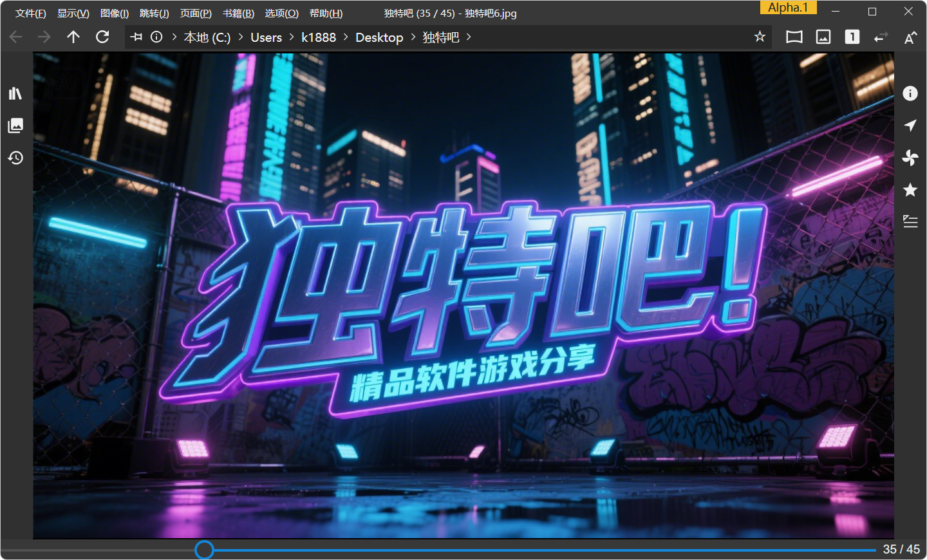The width and height of the screenshot is (927, 560).
Task: Show the file information panel
Action: point(910,94)
